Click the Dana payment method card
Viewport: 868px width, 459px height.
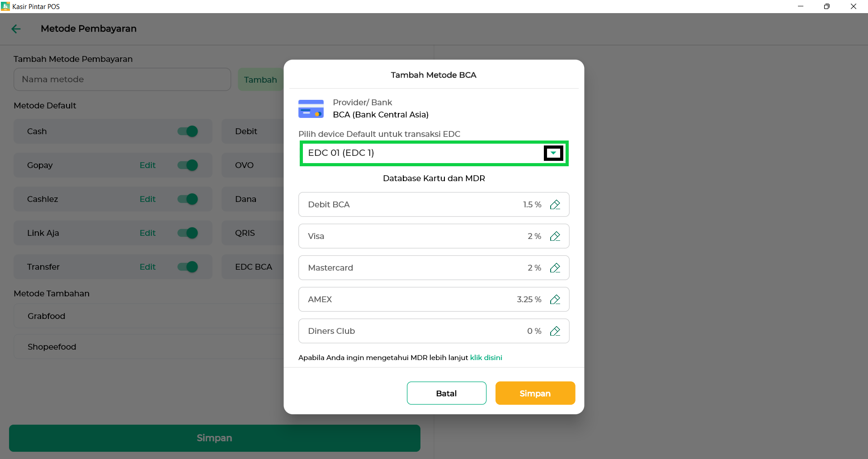pyautogui.click(x=252, y=199)
